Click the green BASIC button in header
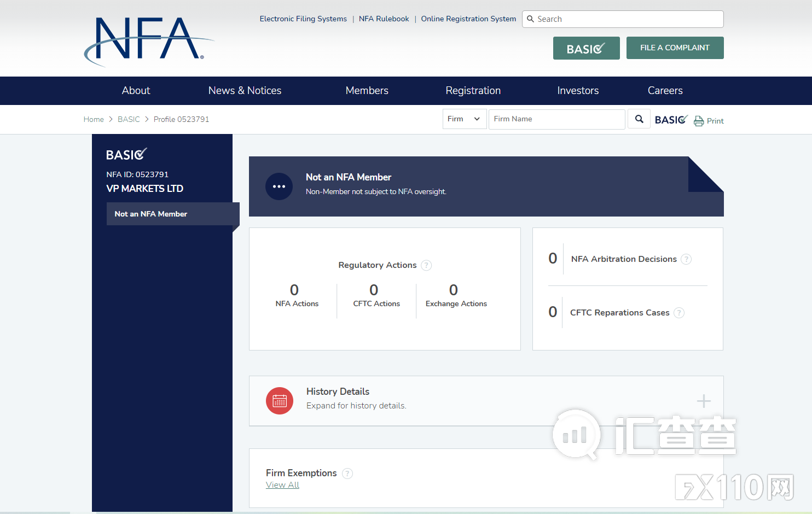Image resolution: width=812 pixels, height=514 pixels. [x=586, y=49]
